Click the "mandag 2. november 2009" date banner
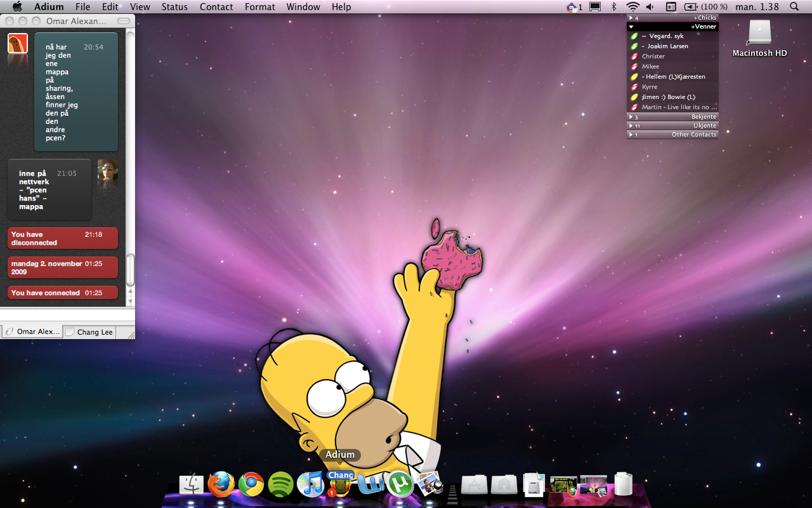This screenshot has height=508, width=812. click(63, 267)
